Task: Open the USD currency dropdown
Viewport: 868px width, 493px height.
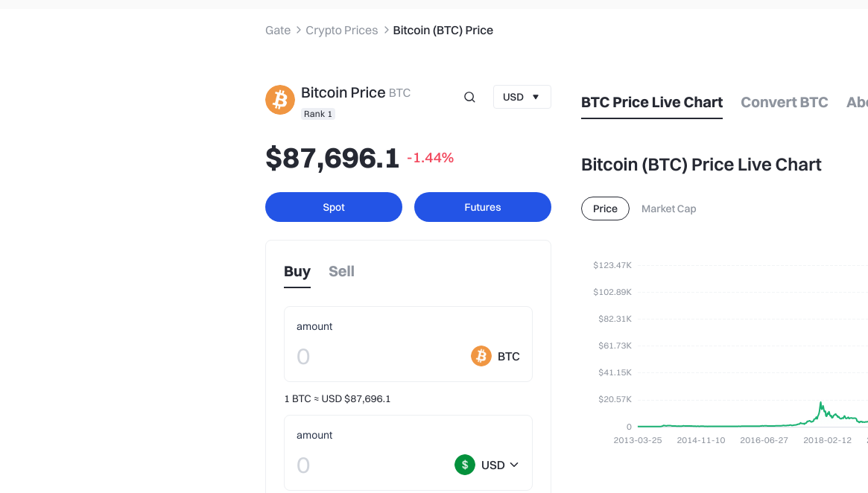Action: click(522, 97)
